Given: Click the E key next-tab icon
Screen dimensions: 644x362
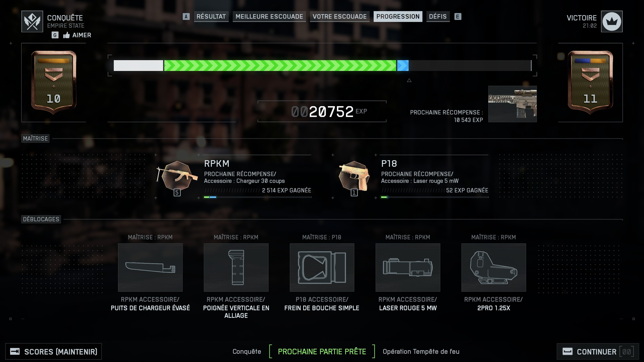Looking at the screenshot, I should coord(457,16).
